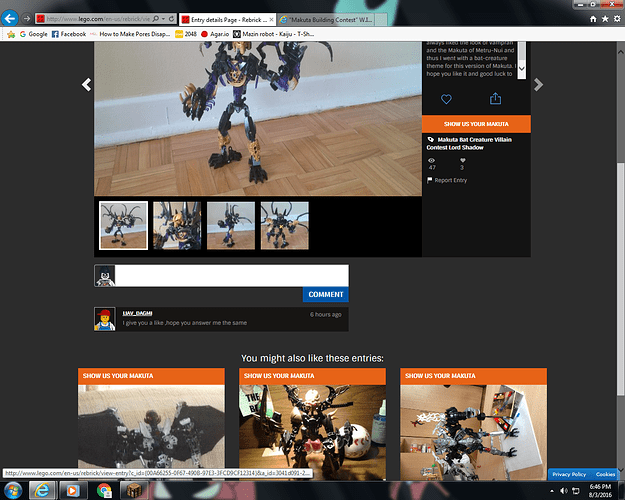Click the browser forward arrow button
The width and height of the screenshot is (625, 500).
coord(26,19)
